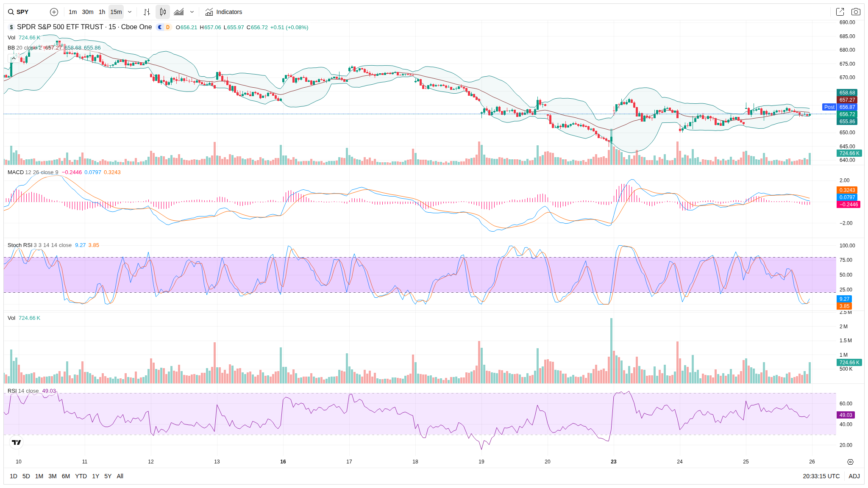Collapse the indicator legend chevron

pyautogui.click(x=14, y=58)
